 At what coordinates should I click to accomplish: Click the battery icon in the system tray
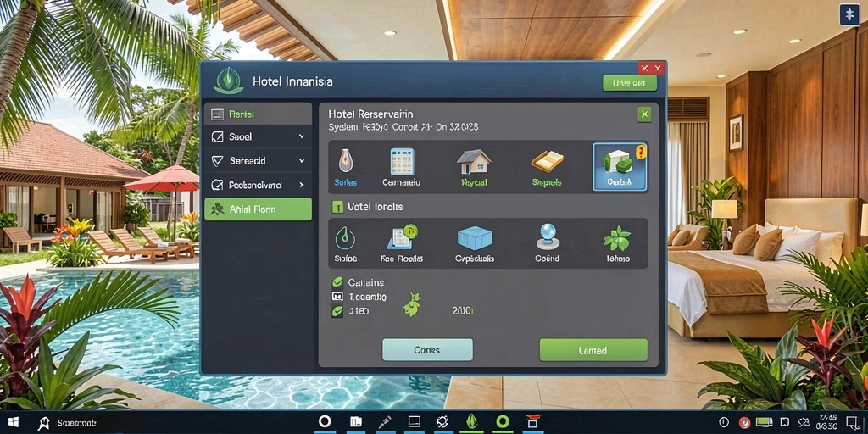point(764,422)
